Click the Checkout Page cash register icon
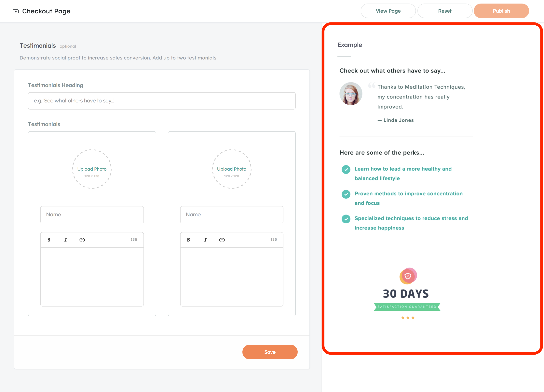The width and height of the screenshot is (544, 392). tap(16, 11)
